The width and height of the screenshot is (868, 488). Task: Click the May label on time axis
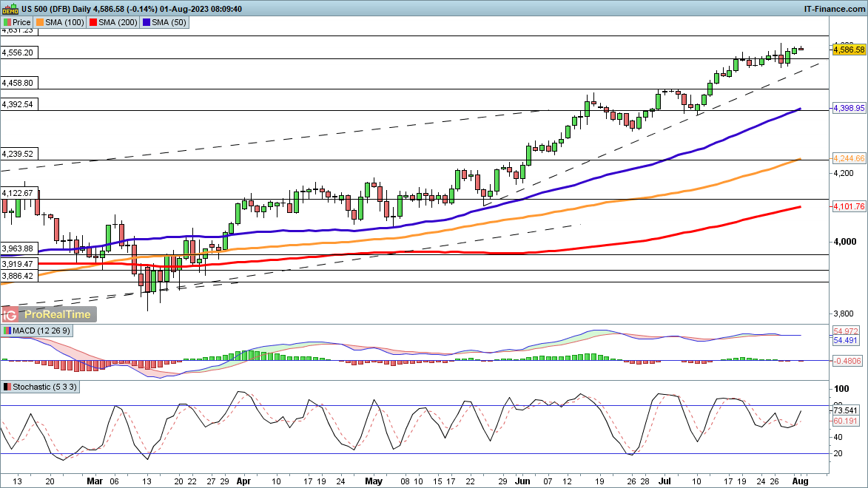click(374, 481)
